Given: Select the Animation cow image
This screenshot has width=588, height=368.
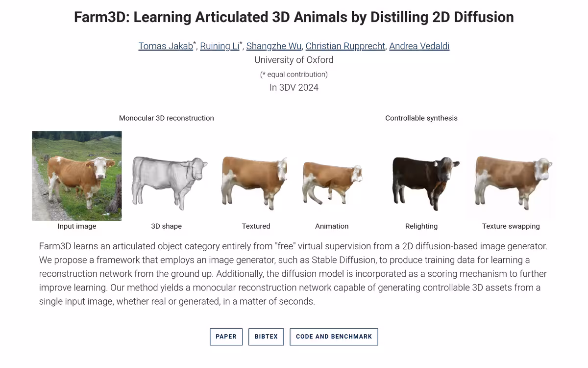Looking at the screenshot, I should point(332,183).
